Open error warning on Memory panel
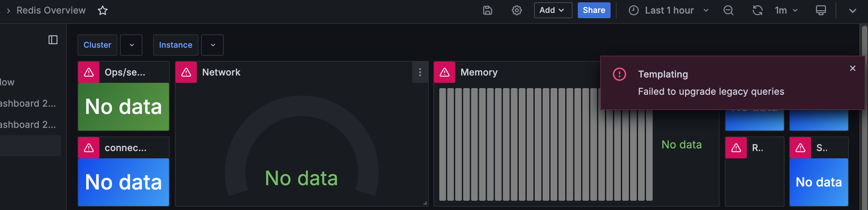 tap(445, 72)
